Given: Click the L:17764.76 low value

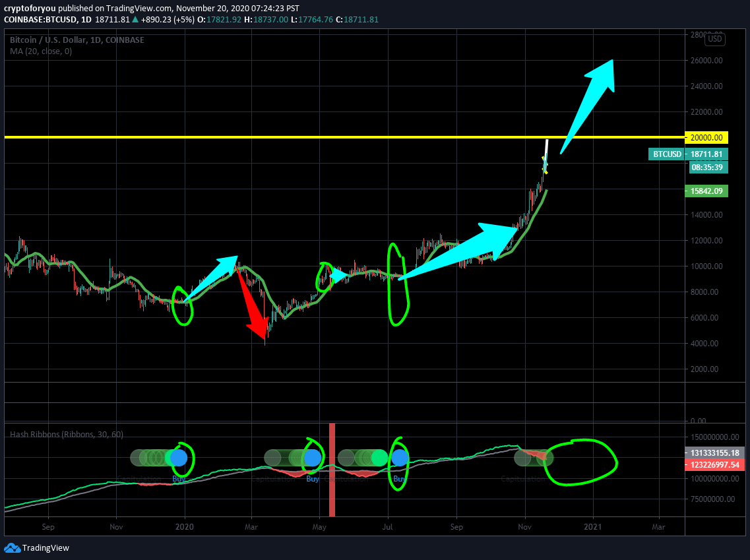Looking at the screenshot, I should (312, 20).
